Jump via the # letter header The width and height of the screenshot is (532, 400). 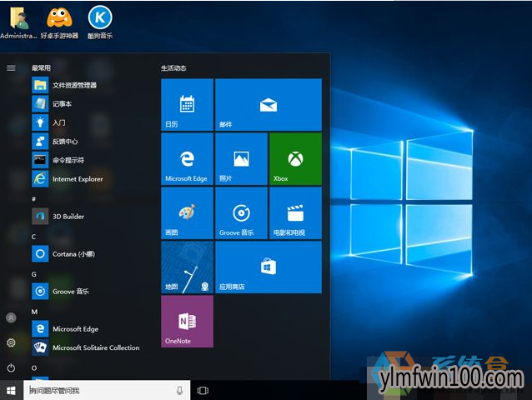click(x=33, y=199)
